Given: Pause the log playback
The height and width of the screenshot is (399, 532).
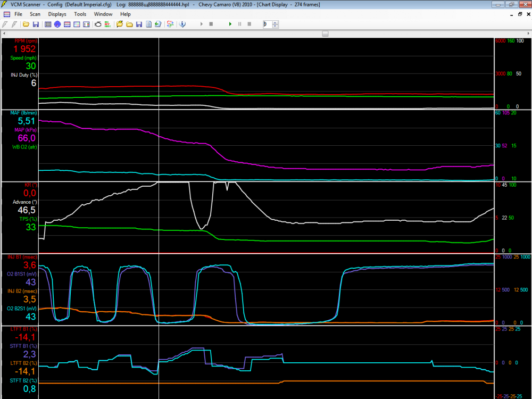Looking at the screenshot, I should (x=239, y=24).
